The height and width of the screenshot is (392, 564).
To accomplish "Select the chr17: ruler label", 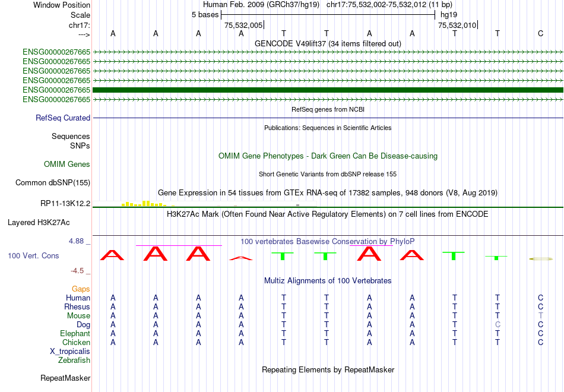I will click(x=79, y=25).
